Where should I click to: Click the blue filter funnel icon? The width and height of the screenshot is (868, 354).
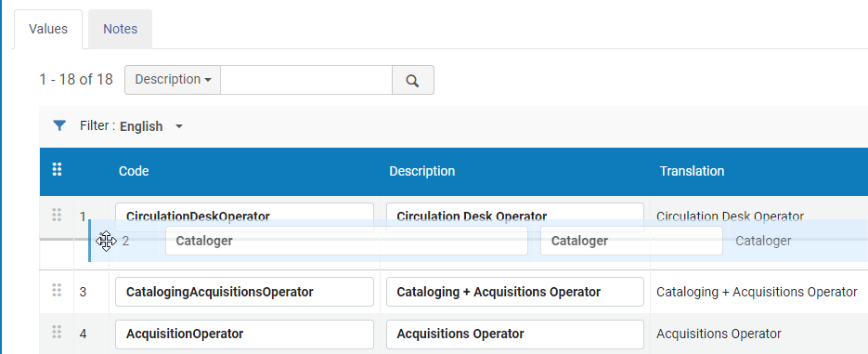59,125
